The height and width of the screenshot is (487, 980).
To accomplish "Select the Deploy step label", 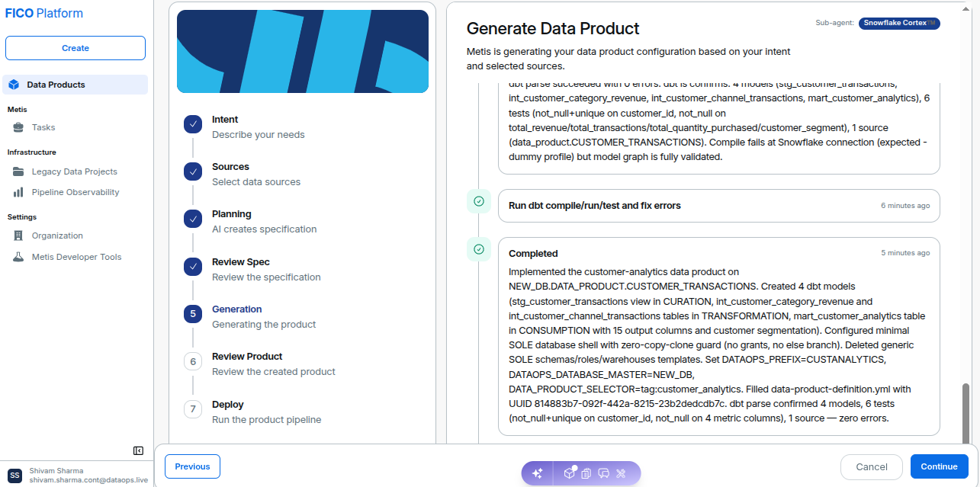I will click(x=228, y=405).
